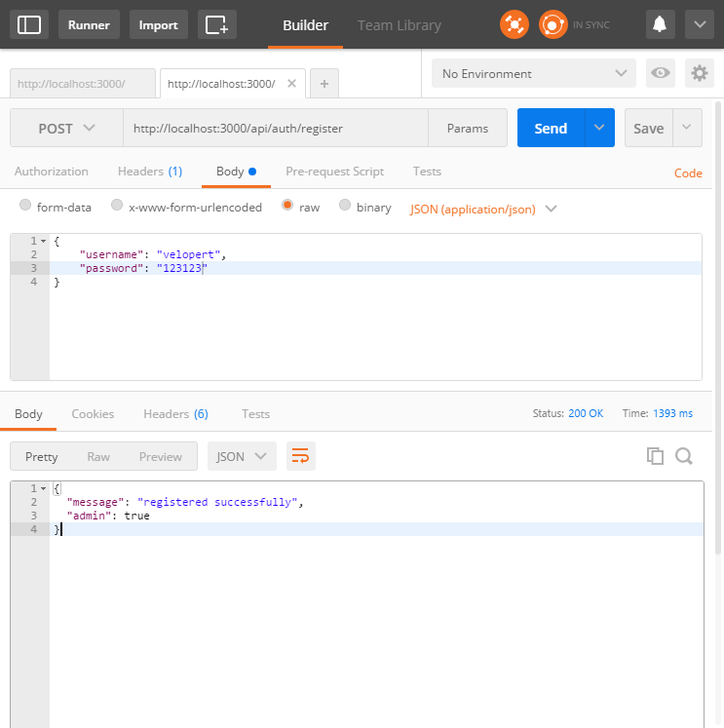724x728 pixels.
Task: Toggle response line wrap icon
Action: click(300, 456)
